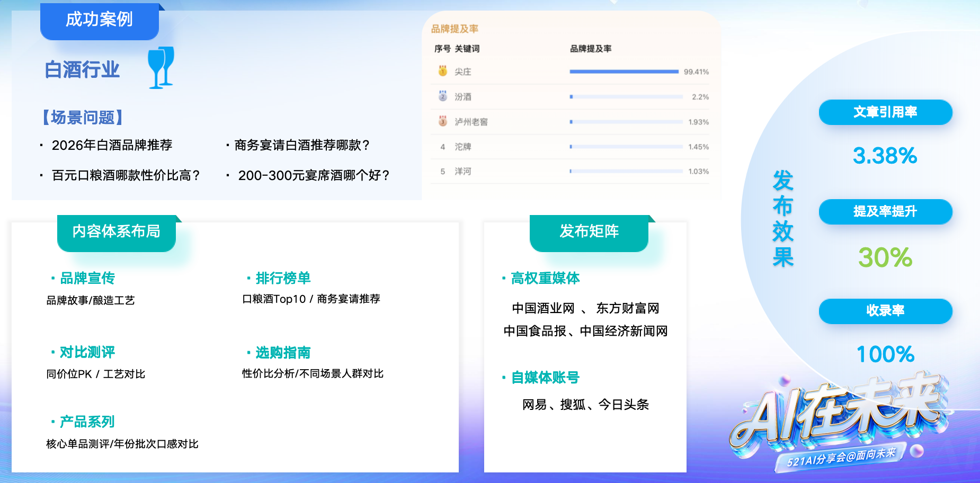Click the 产品系列 section title
Viewport: 980px width, 483px height.
tap(87, 422)
